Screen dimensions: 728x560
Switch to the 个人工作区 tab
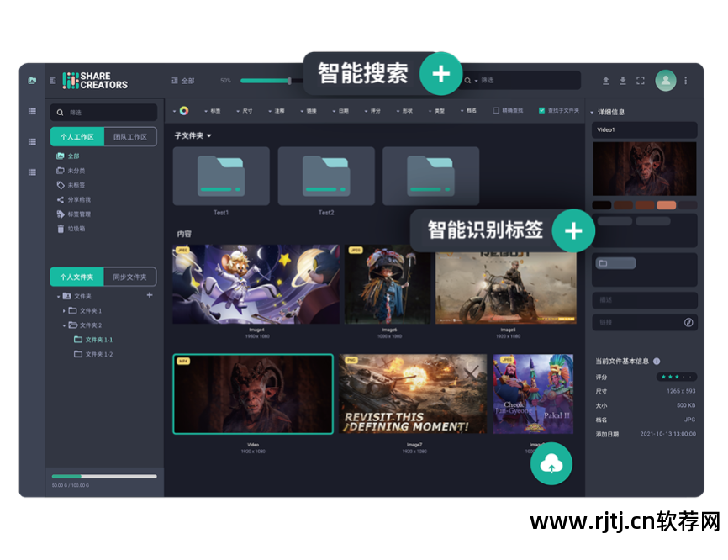(77, 137)
